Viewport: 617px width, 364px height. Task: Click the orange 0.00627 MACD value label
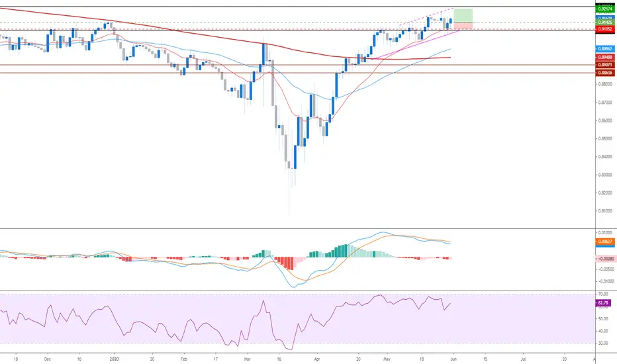(605, 241)
